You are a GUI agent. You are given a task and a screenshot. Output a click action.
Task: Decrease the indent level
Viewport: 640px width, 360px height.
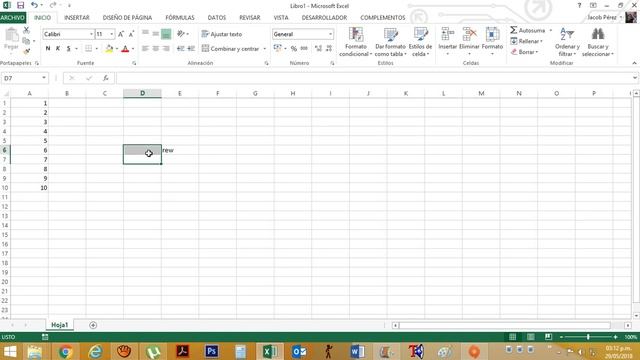(180, 49)
